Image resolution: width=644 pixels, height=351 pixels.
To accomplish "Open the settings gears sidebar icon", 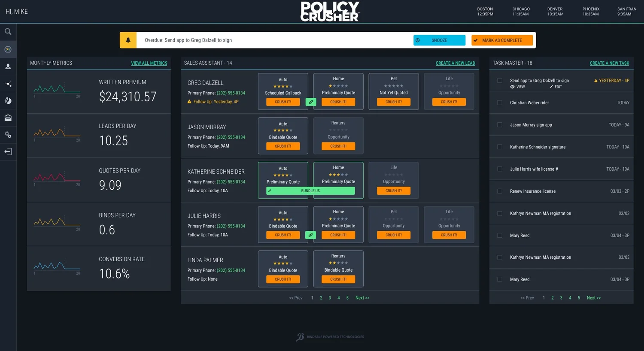I will click(x=8, y=135).
